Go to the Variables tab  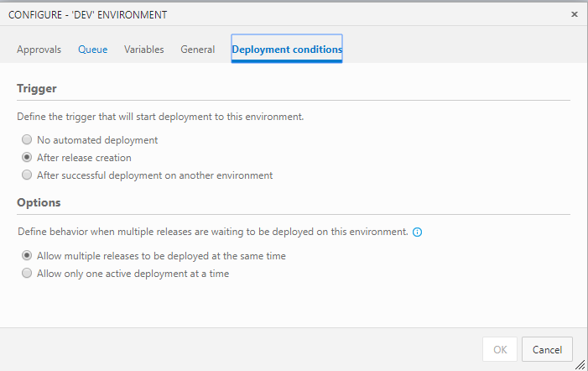[144, 50]
